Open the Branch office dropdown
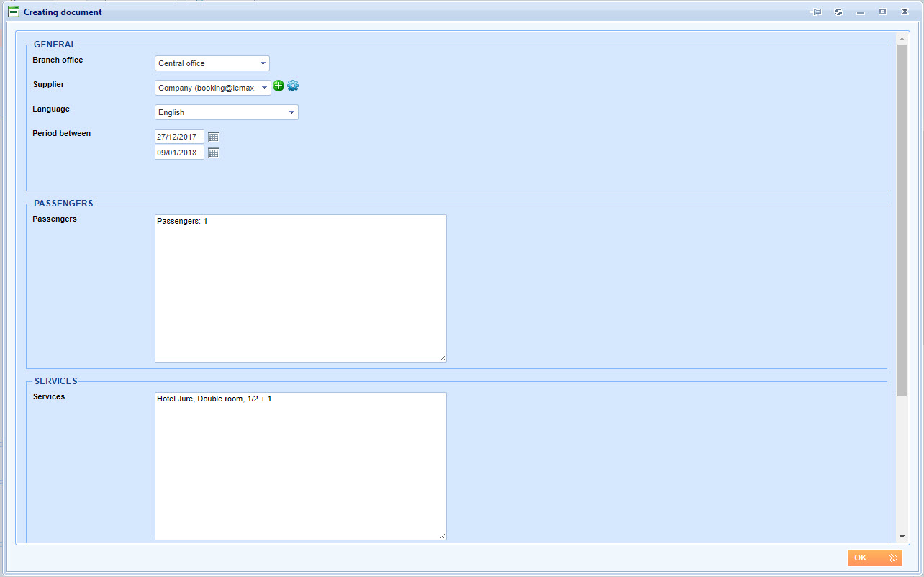The image size is (924, 577). click(212, 63)
